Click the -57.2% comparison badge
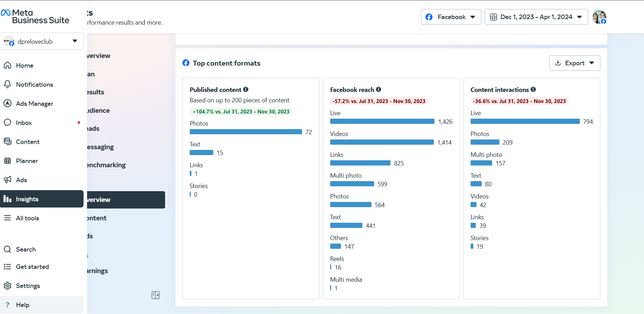 pyautogui.click(x=379, y=101)
